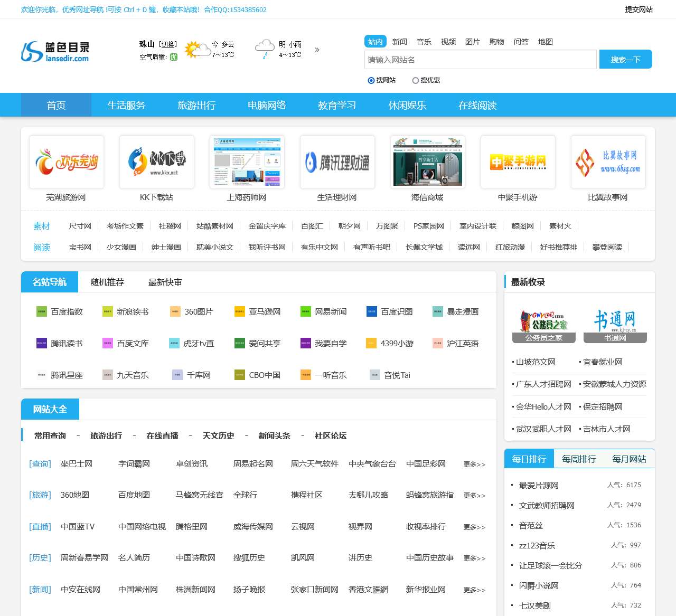Open the 每周排行 ranking tab
Screen dimensions: 676x616
[579, 459]
